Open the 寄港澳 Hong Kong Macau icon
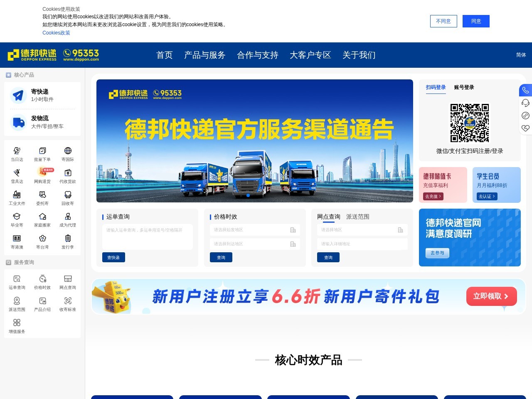The width and height of the screenshot is (532, 399). click(17, 238)
